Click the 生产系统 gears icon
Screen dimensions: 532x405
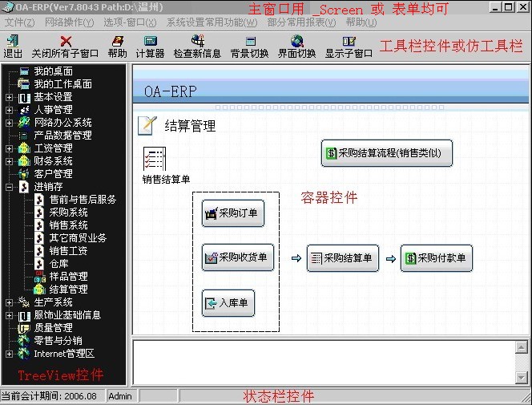click(24, 302)
